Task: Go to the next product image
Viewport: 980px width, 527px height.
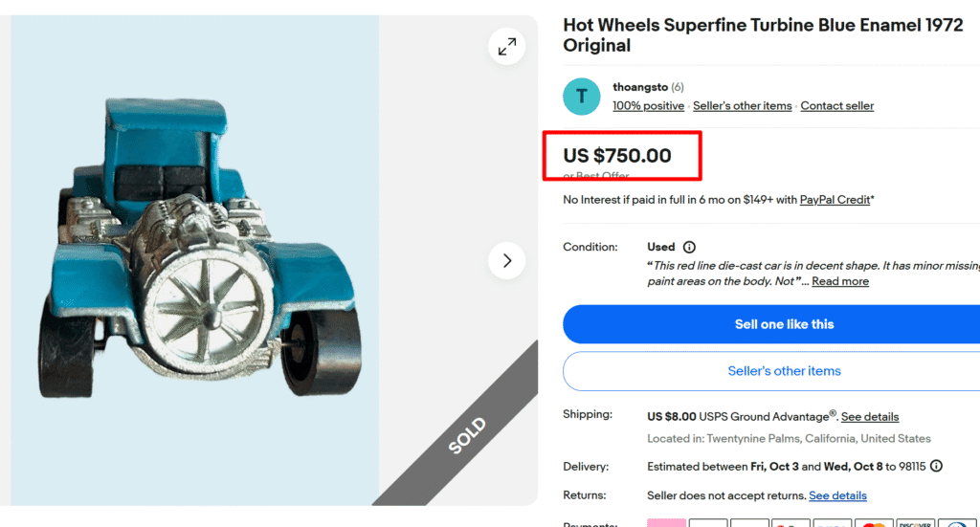Action: 507,260
